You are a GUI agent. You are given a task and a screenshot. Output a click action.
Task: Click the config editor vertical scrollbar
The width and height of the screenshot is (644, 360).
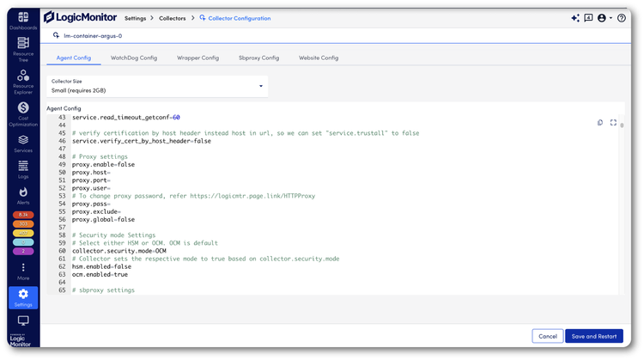622,125
